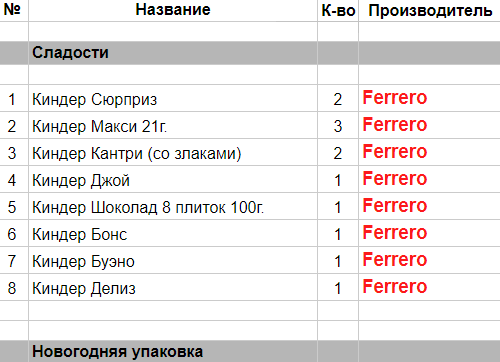Select the Киндер Макси 21г. cell

173,126
